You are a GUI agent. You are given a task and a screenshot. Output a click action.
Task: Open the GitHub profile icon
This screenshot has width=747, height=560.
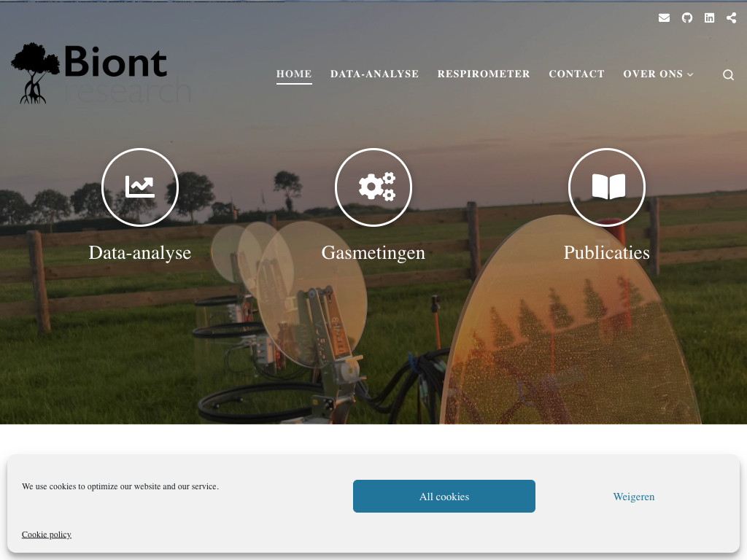tap(687, 18)
